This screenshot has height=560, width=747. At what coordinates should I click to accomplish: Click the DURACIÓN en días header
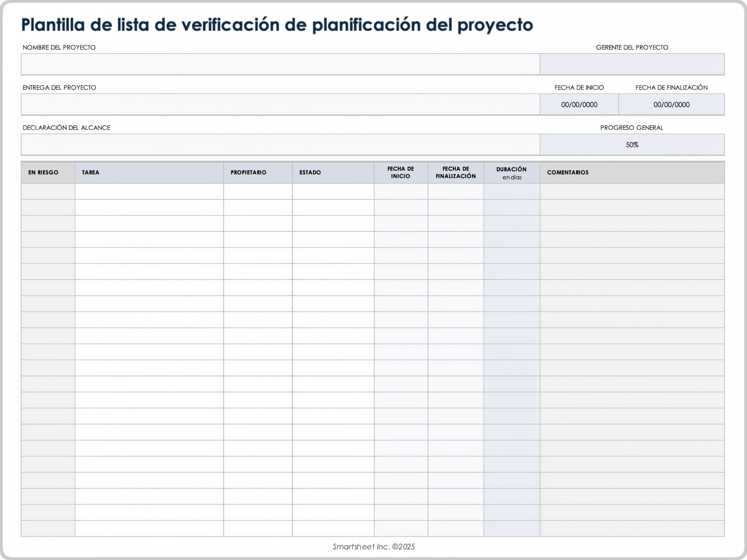pos(511,172)
